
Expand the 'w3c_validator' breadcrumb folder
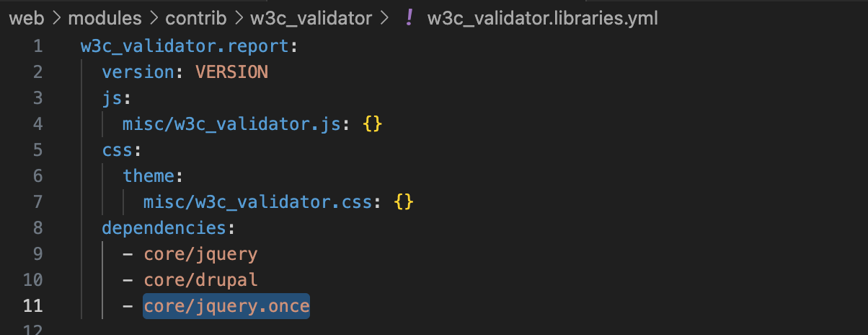click(x=311, y=19)
